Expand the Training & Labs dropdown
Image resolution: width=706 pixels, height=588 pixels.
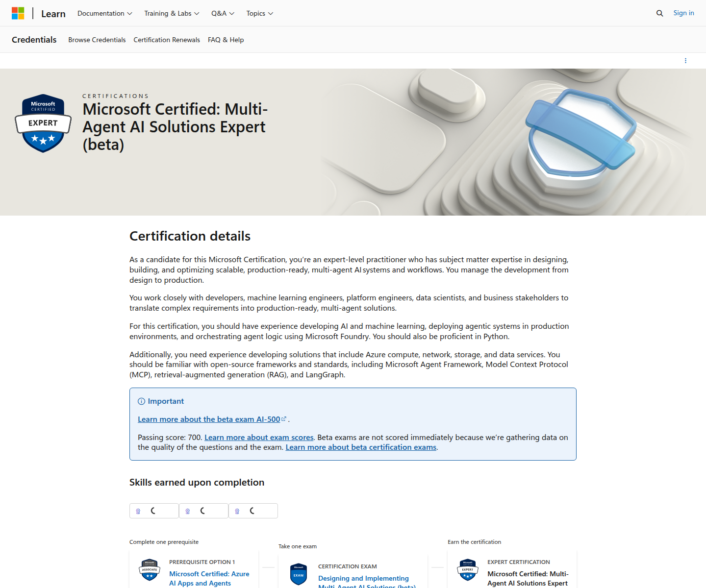coord(172,13)
